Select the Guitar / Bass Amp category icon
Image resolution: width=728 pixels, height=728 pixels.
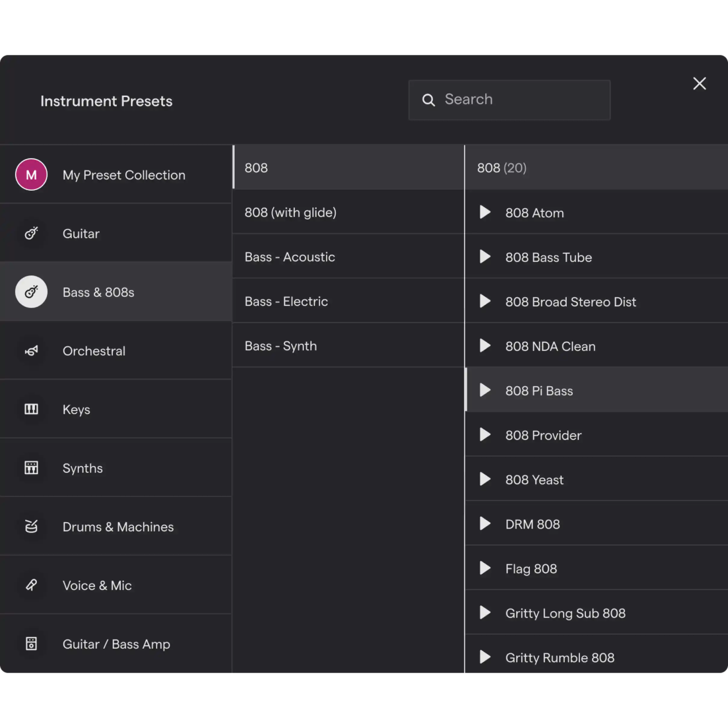pos(31,643)
